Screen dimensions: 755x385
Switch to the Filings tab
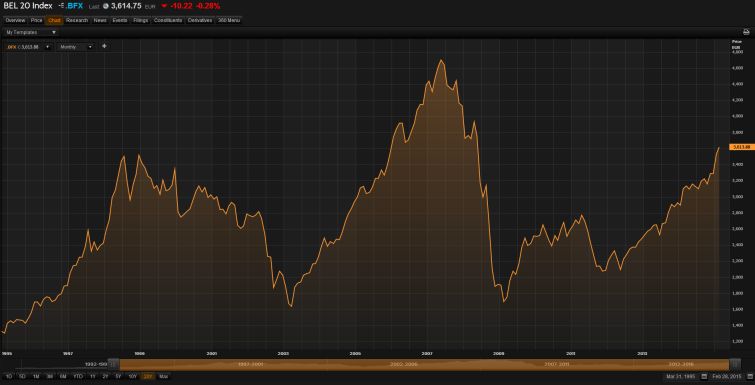pos(141,20)
